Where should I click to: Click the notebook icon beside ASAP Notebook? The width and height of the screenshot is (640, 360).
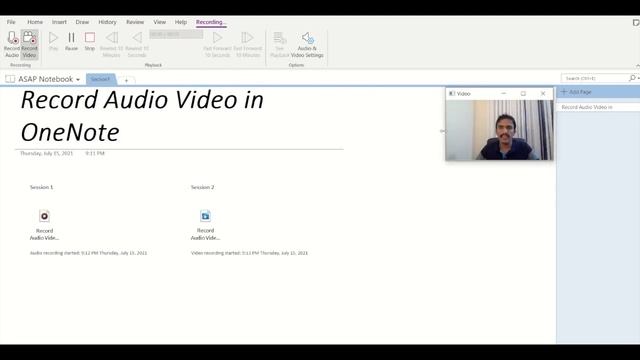click(x=10, y=79)
